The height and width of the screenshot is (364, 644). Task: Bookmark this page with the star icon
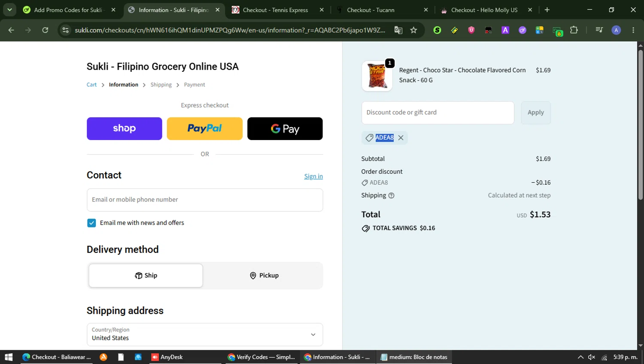click(x=413, y=30)
